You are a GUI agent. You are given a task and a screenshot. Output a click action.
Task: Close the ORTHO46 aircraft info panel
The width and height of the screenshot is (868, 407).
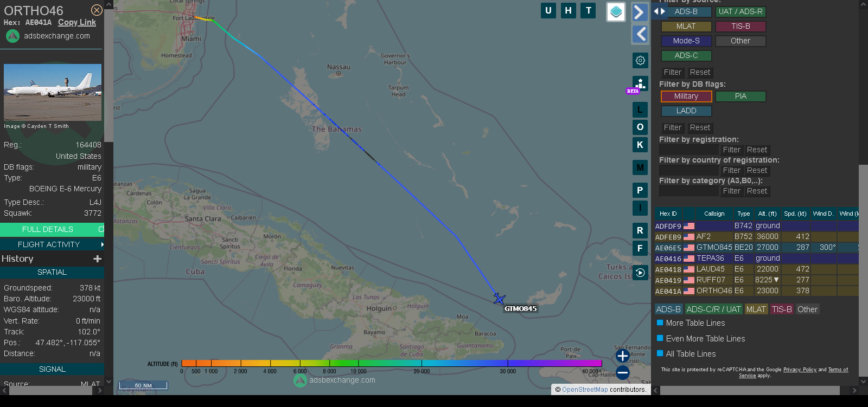pos(97,10)
